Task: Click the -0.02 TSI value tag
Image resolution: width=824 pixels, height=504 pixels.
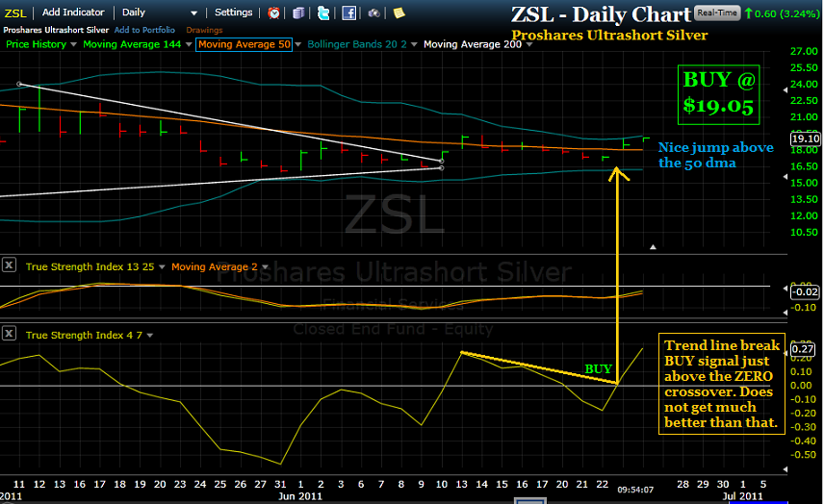Action: [805, 291]
